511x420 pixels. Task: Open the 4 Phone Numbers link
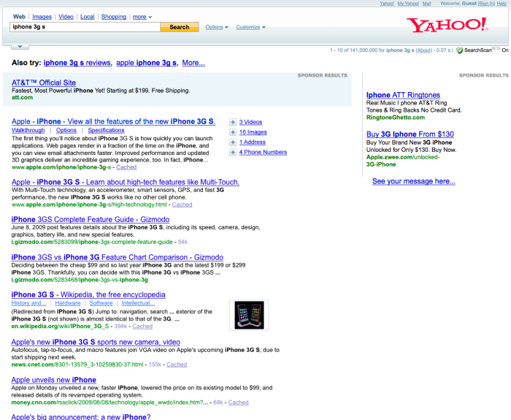point(263,152)
